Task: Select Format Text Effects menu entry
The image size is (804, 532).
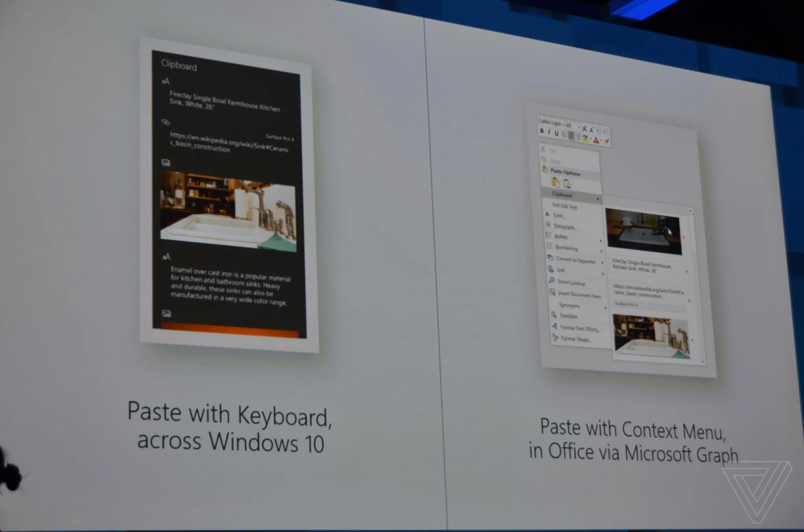Action: point(579,328)
